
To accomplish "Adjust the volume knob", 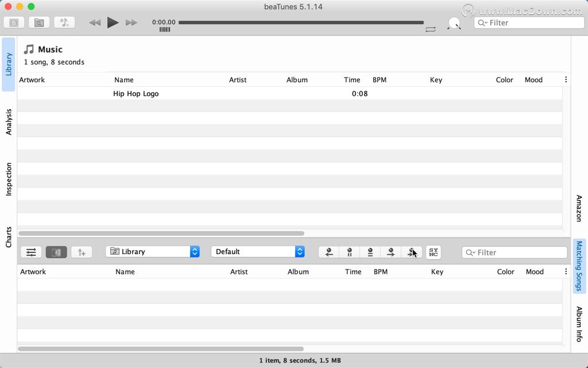I will [454, 23].
